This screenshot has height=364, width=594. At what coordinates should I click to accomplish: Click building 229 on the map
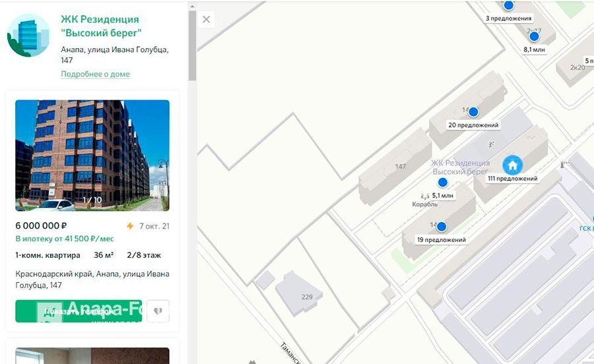coord(299,293)
